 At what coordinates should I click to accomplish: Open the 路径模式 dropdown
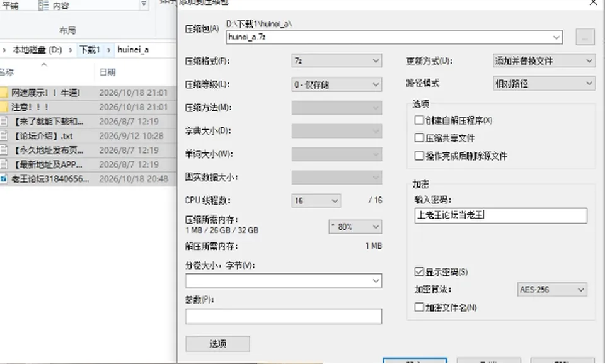(x=544, y=83)
